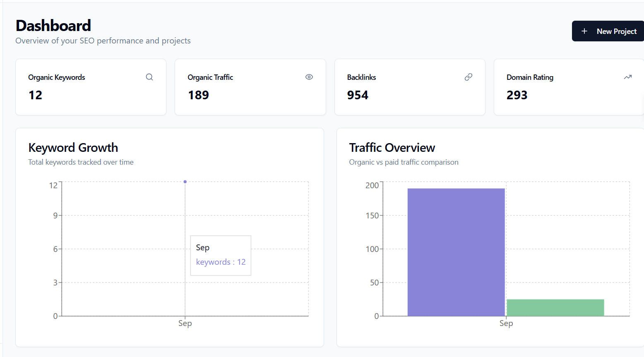The image size is (644, 357).
Task: Select the Backlinks count 954
Action: pyautogui.click(x=358, y=95)
